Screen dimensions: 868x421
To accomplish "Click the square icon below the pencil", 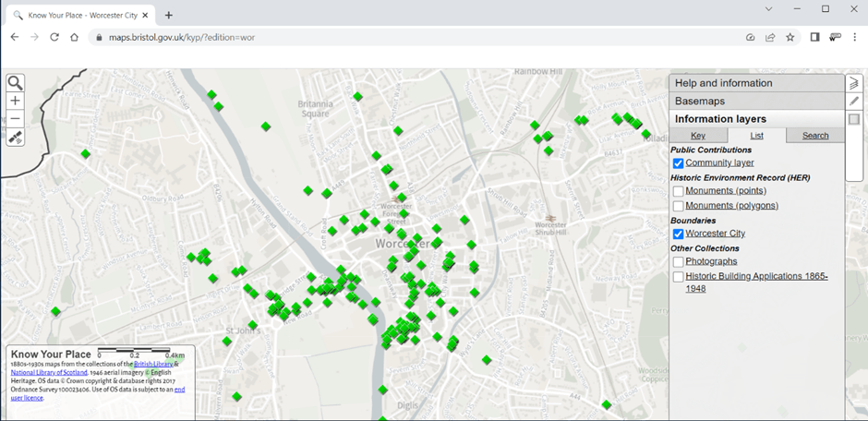I will coord(854,119).
